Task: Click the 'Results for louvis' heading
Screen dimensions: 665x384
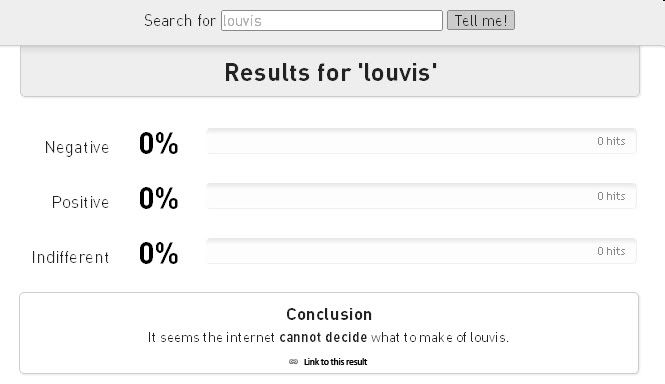Action: point(331,72)
